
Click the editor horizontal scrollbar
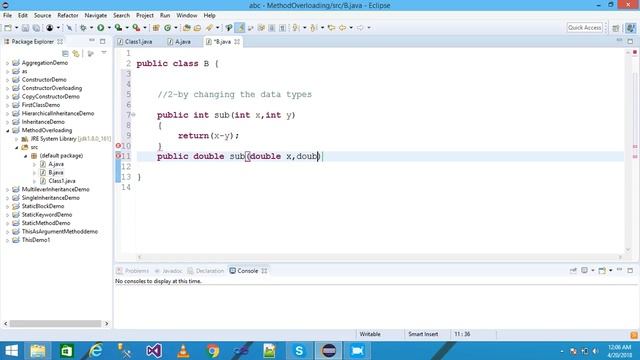pos(380,257)
